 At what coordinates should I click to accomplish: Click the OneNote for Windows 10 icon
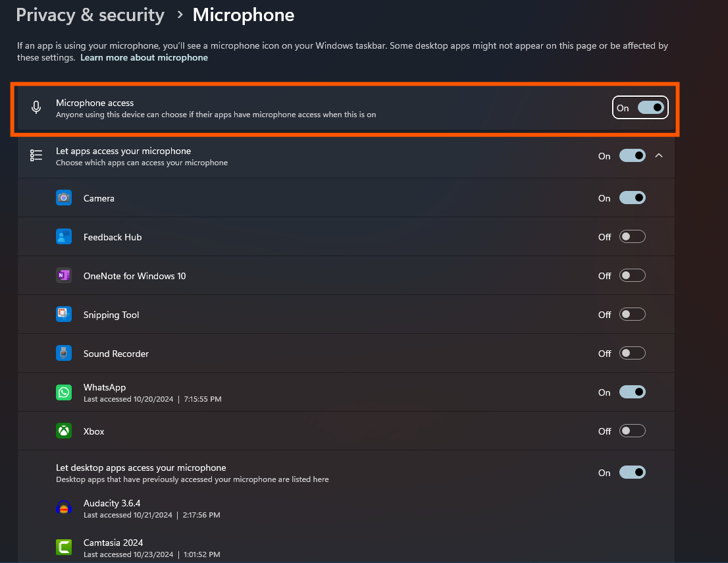(x=64, y=275)
